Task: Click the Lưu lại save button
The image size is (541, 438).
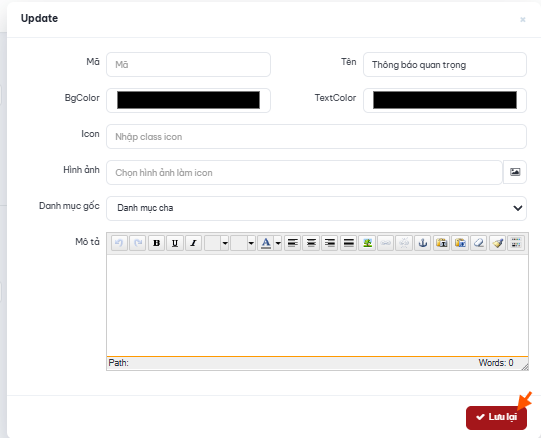Action: pyautogui.click(x=496, y=418)
